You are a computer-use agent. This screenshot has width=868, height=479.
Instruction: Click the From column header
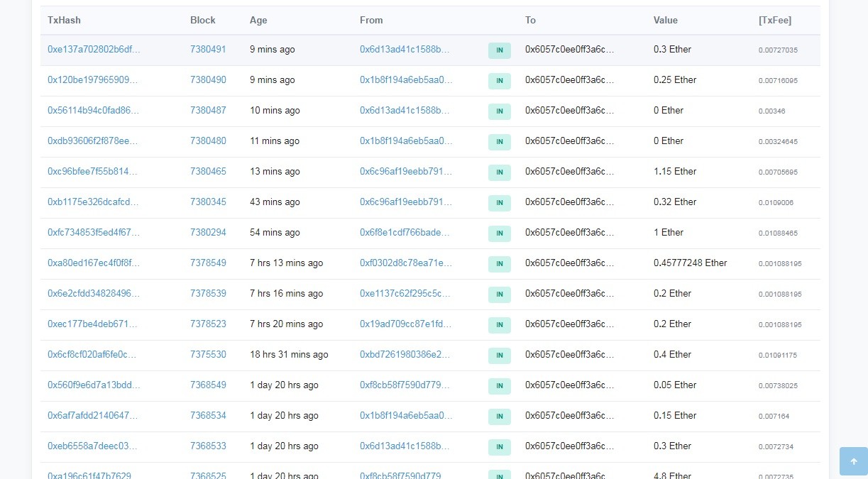tap(371, 21)
